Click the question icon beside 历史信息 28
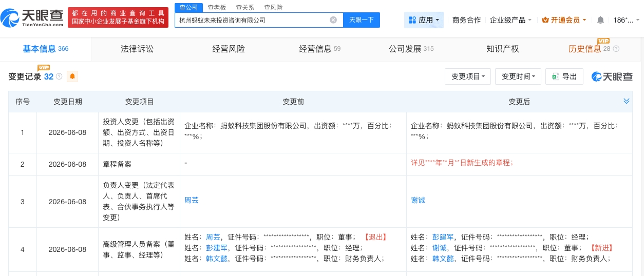Image resolution: width=644 pixels, height=276 pixels. [x=616, y=49]
